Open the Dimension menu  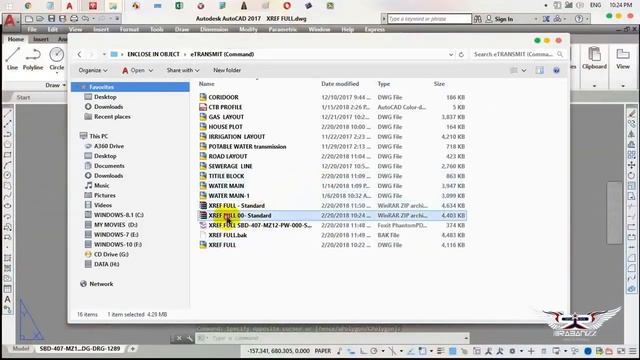click(214, 29)
